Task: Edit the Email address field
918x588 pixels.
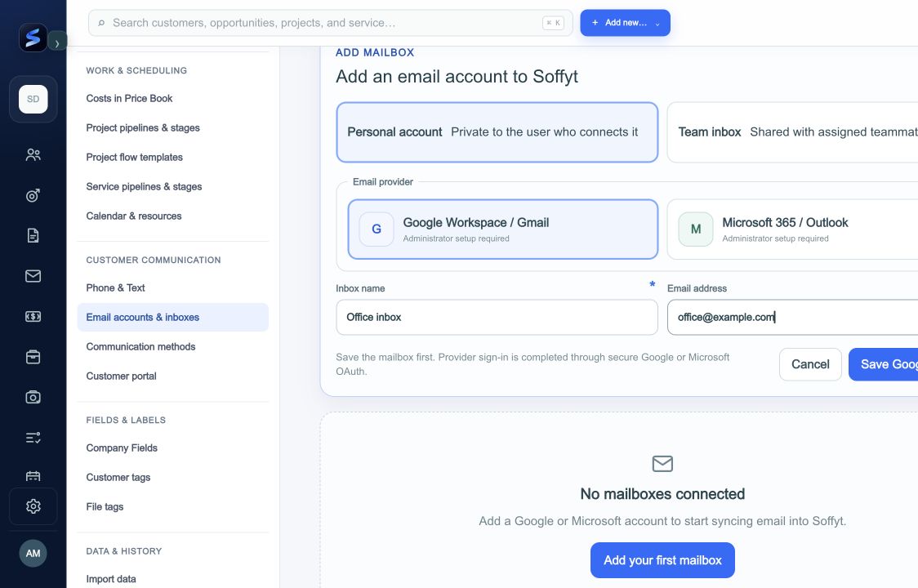Action: click(x=793, y=318)
